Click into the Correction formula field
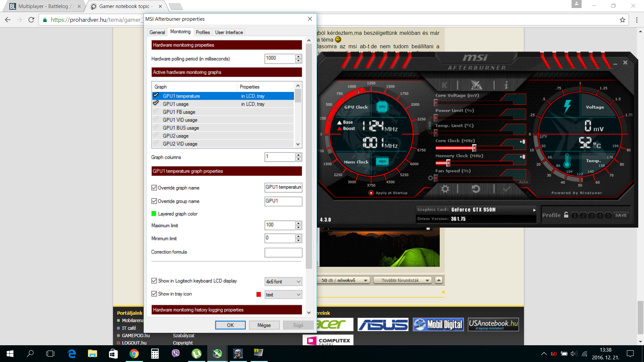644x362 pixels. click(283, 252)
